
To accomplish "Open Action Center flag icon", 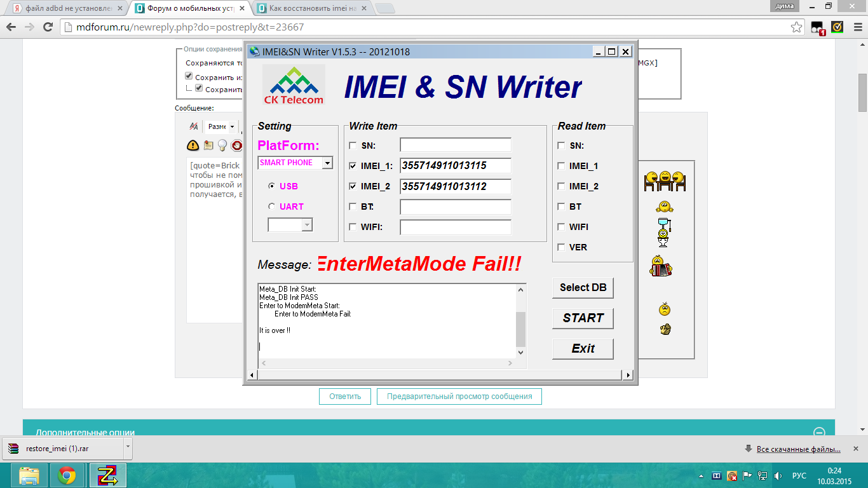I will click(747, 475).
